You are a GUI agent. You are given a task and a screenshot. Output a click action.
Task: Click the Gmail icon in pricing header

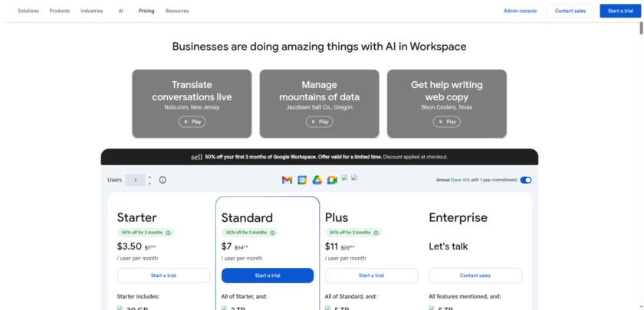(x=287, y=180)
